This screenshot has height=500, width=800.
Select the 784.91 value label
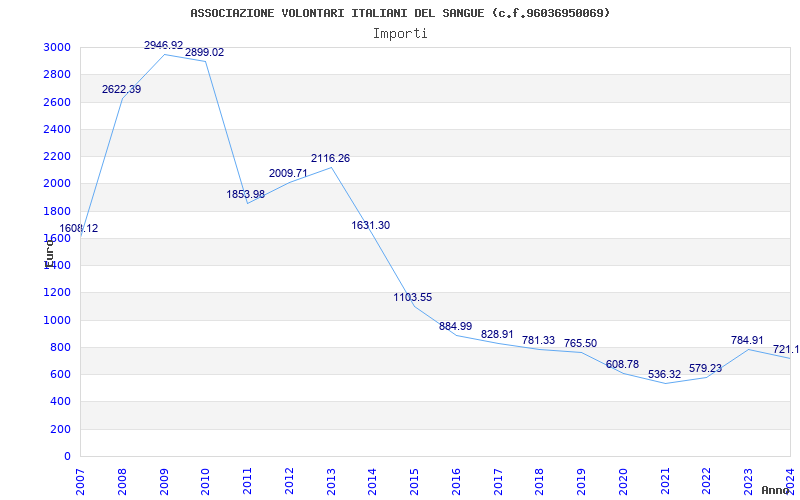click(747, 340)
